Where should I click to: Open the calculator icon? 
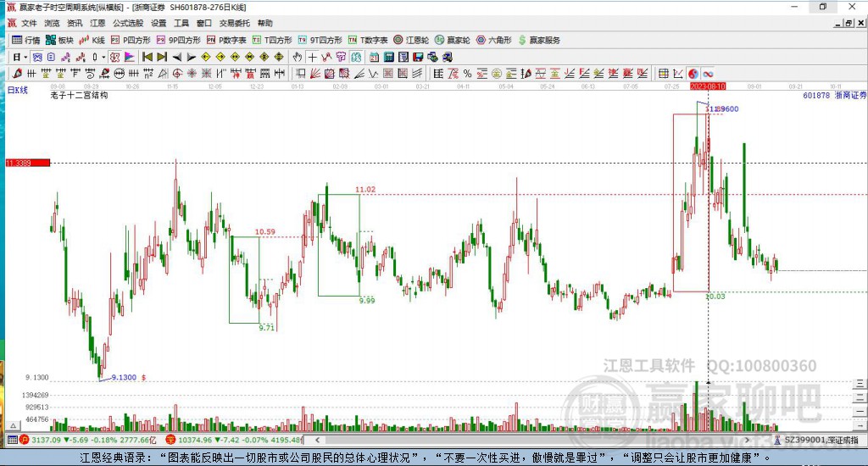[x=388, y=57]
